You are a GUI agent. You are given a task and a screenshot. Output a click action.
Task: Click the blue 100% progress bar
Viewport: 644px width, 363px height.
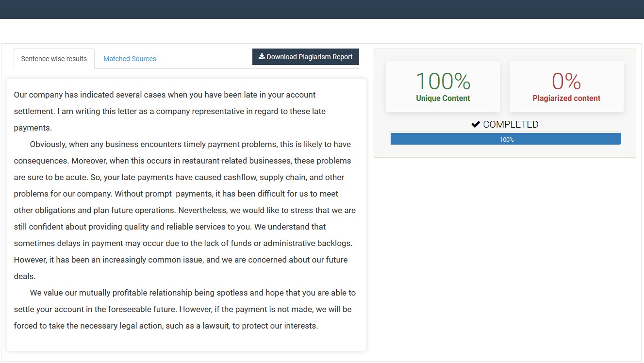[x=506, y=139]
